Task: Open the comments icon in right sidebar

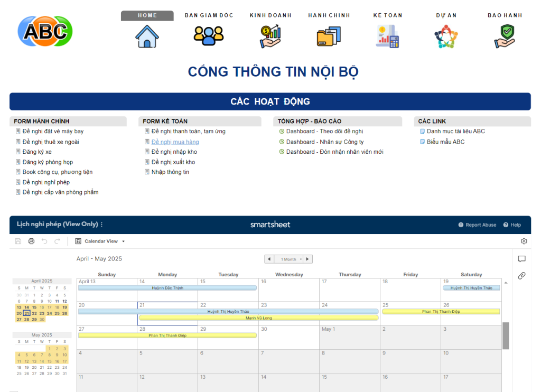Action: pos(521,259)
